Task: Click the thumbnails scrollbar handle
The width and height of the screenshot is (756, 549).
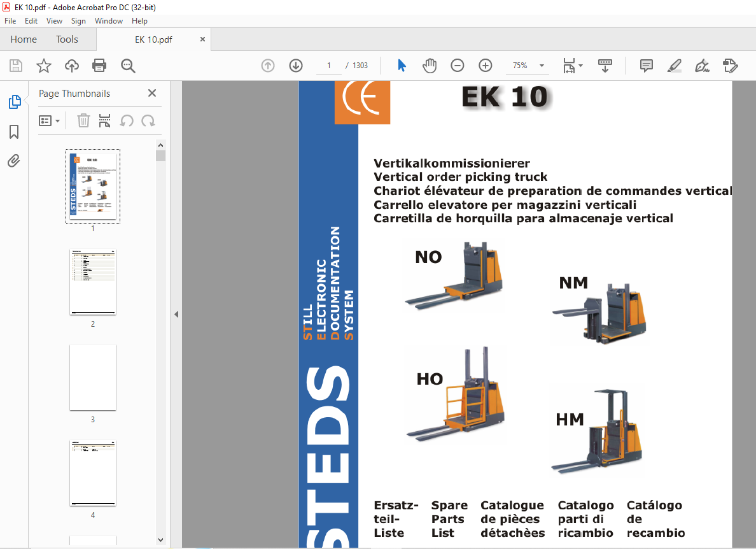Action: pyautogui.click(x=160, y=155)
